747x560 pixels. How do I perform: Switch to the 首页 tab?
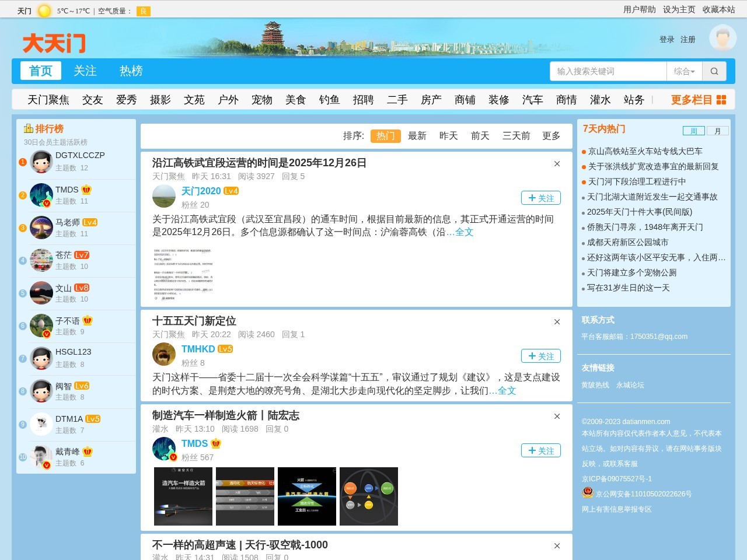point(40,71)
